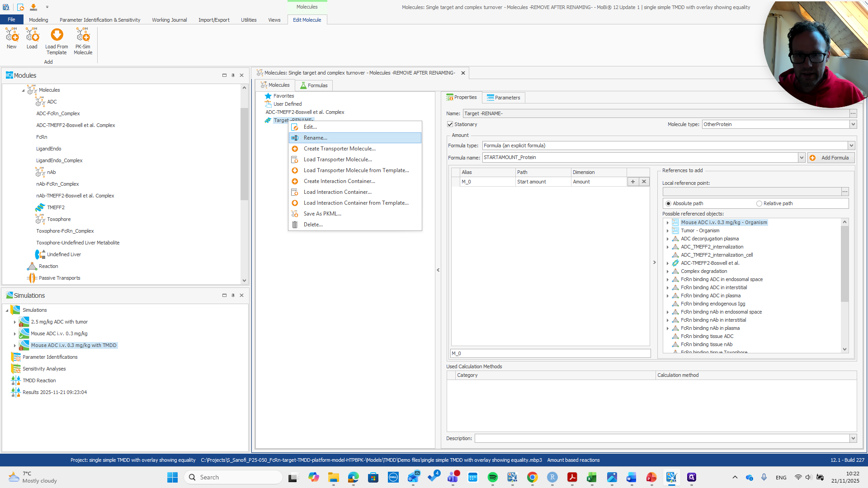The width and height of the screenshot is (868, 488).
Task: Uncheck the Stationary checkbox
Action: coord(450,124)
